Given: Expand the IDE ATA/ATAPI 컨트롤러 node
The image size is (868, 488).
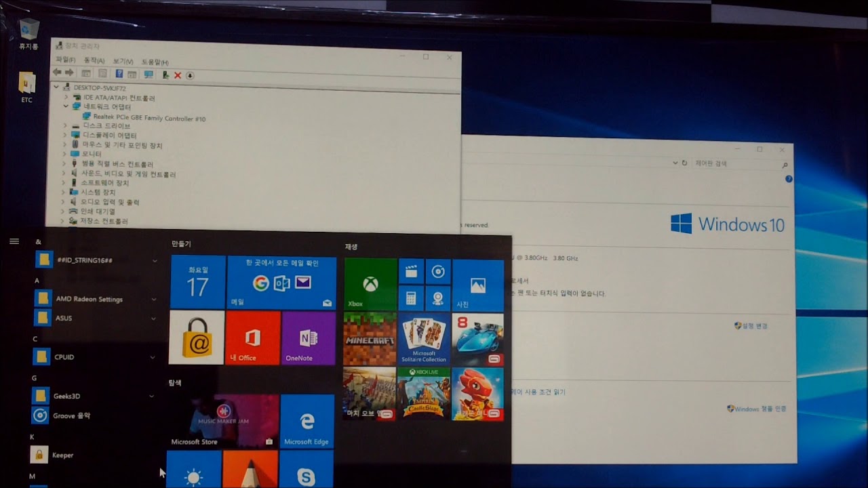Looking at the screenshot, I should pyautogui.click(x=66, y=98).
